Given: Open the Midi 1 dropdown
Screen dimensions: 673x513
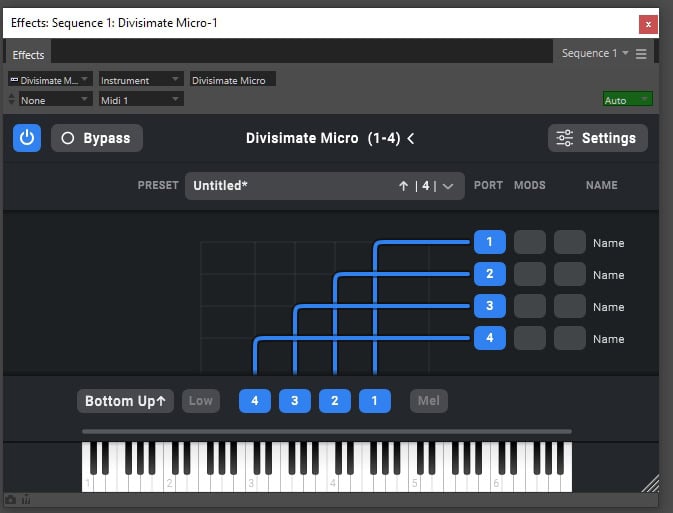Looking at the screenshot, I should click(141, 100).
